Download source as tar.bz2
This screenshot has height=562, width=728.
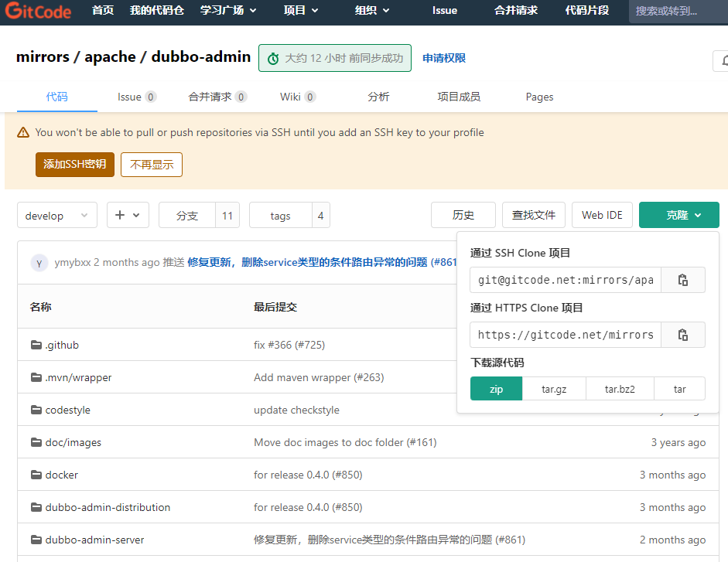pos(620,389)
